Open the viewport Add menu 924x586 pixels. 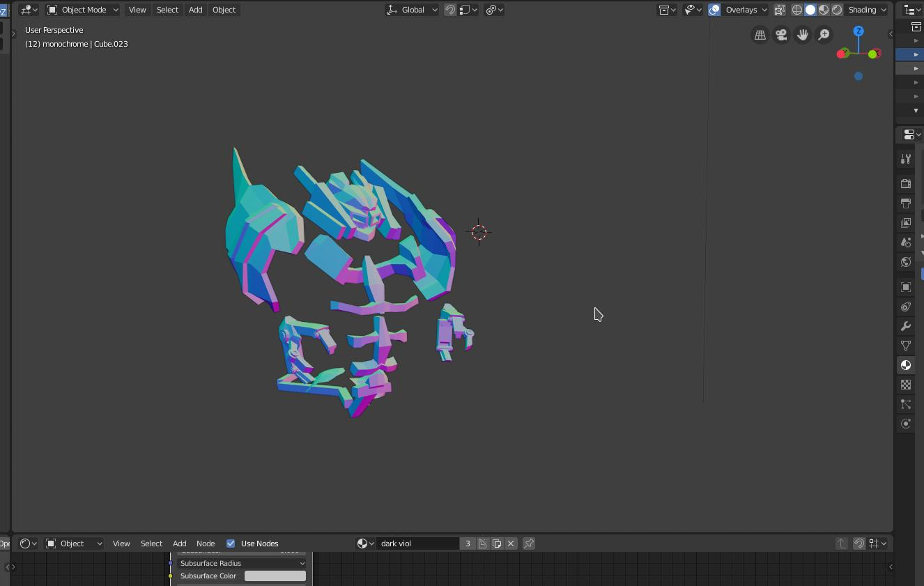click(195, 10)
